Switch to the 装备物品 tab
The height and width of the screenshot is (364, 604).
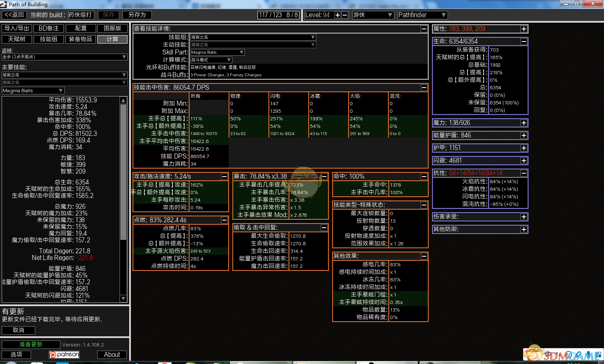pyautogui.click(x=81, y=39)
